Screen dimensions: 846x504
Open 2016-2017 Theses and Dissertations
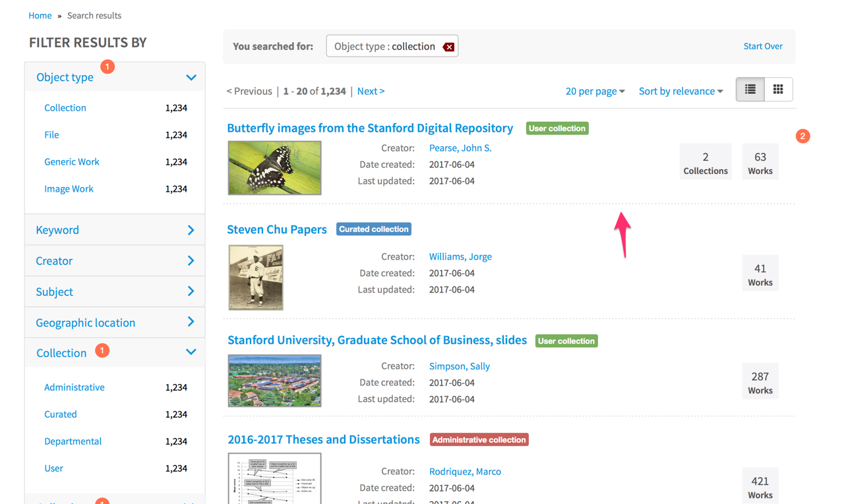[x=324, y=439]
